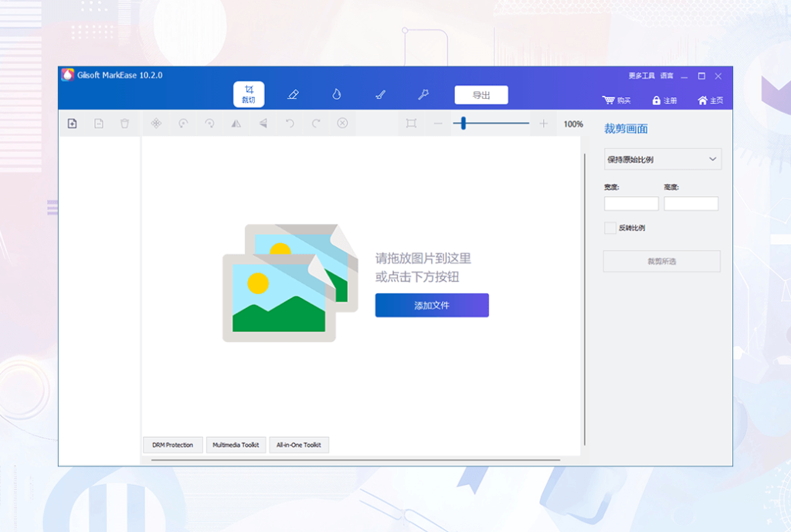Open the 保持原始比例 ratio dropdown

click(662, 159)
